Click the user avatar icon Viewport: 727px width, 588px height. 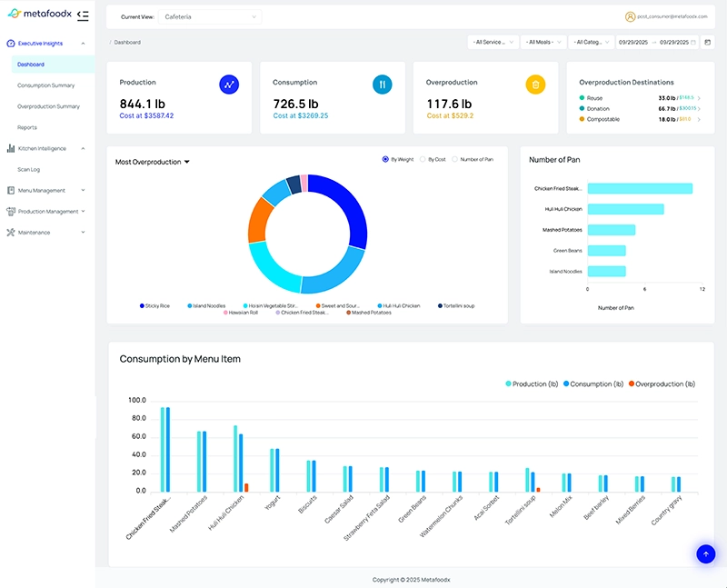tap(630, 16)
